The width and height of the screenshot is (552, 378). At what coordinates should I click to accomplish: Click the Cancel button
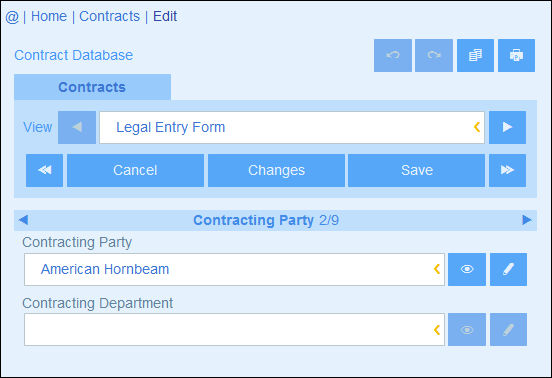tap(135, 170)
